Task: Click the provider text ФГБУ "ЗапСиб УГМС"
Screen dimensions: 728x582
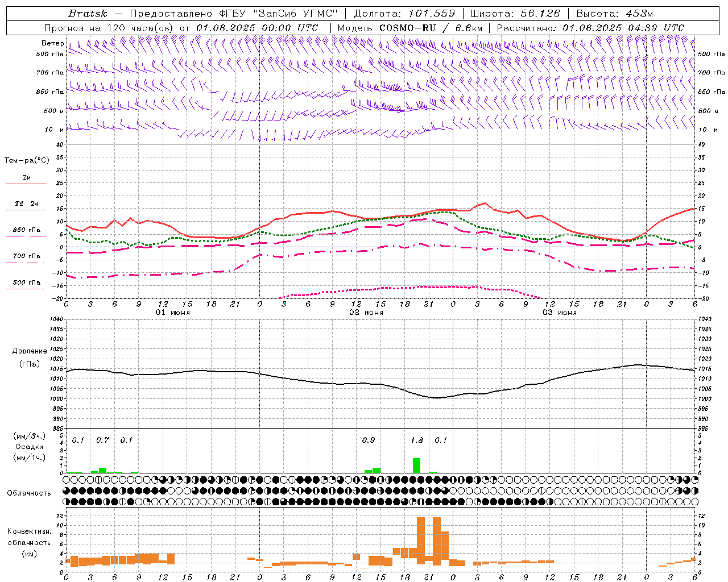Action: (x=279, y=13)
